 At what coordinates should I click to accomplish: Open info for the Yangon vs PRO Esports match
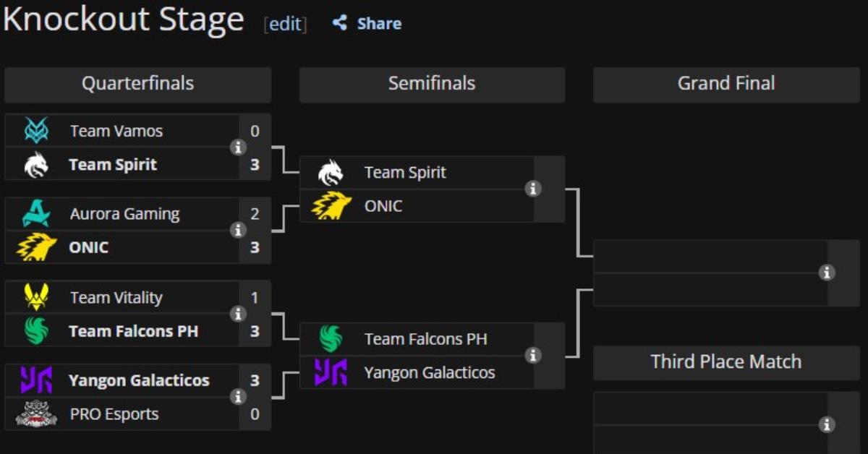pyautogui.click(x=238, y=397)
